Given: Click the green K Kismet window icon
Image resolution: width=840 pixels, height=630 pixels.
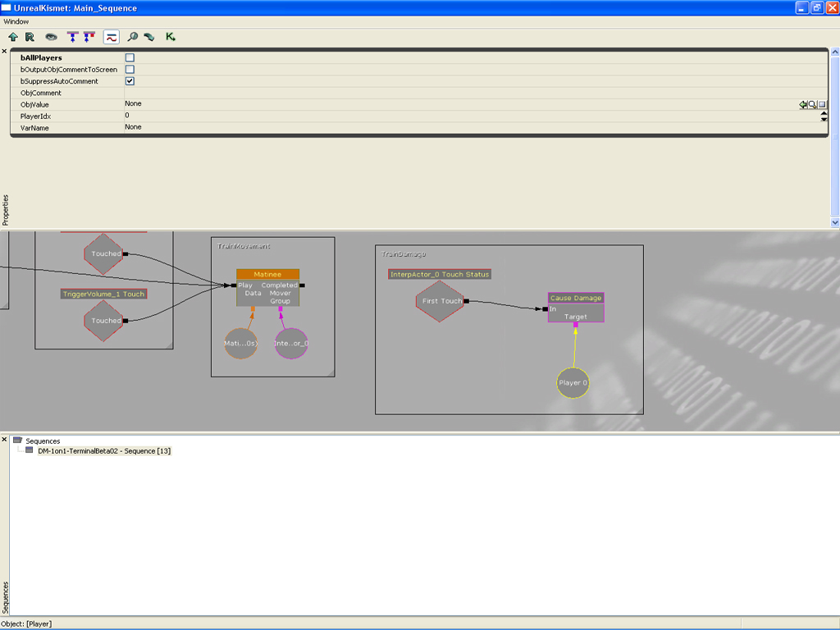Looking at the screenshot, I should [x=171, y=37].
